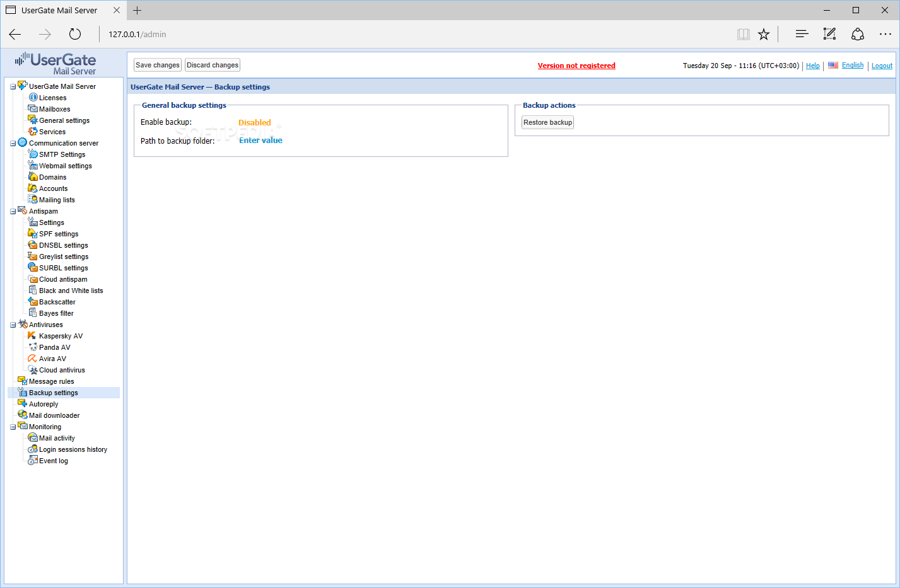Click the Kaspersky AV icon

coord(33,335)
